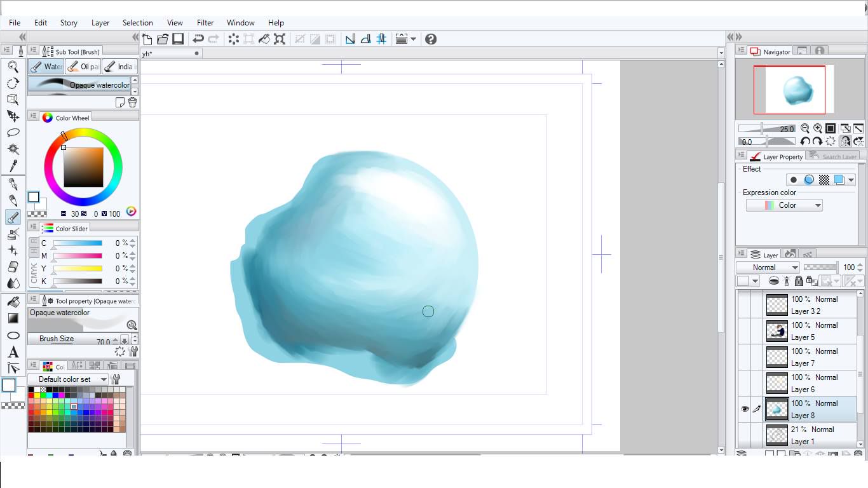
Task: Switch to the Oil paint sub tool tab
Action: [x=83, y=67]
